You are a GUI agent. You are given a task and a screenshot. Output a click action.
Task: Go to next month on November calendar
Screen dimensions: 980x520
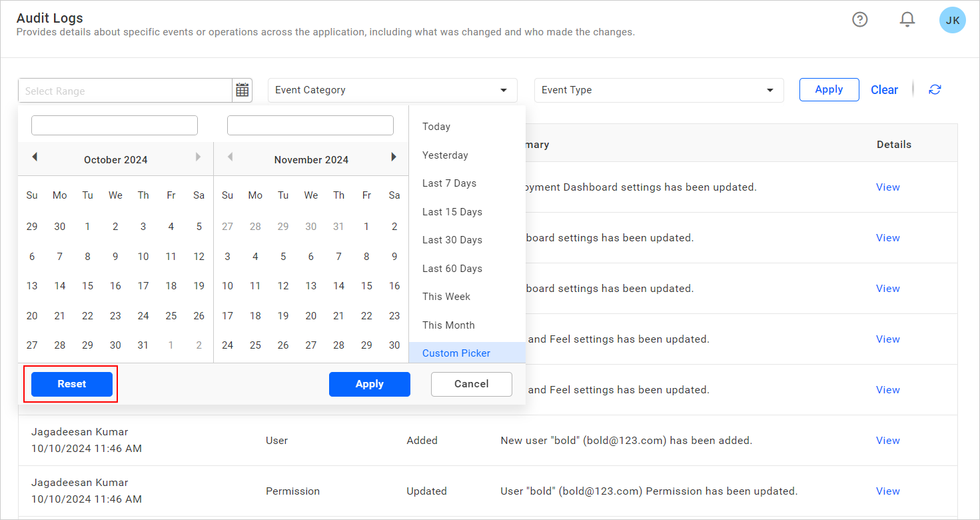click(x=393, y=157)
